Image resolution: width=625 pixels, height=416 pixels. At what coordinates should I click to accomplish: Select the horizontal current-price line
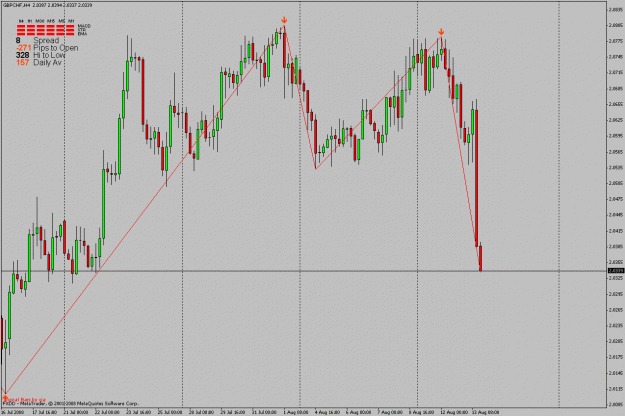coord(303,271)
